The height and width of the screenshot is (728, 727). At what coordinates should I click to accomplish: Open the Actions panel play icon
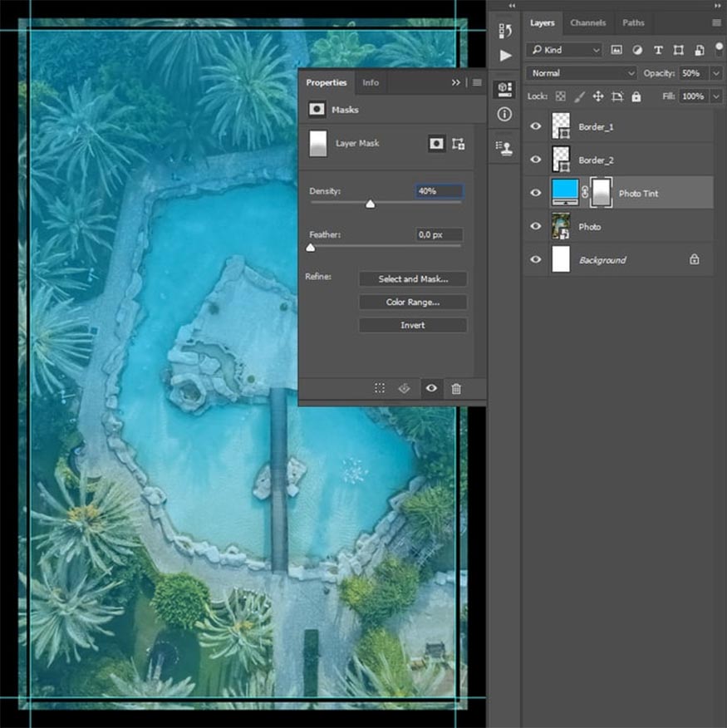pos(505,55)
